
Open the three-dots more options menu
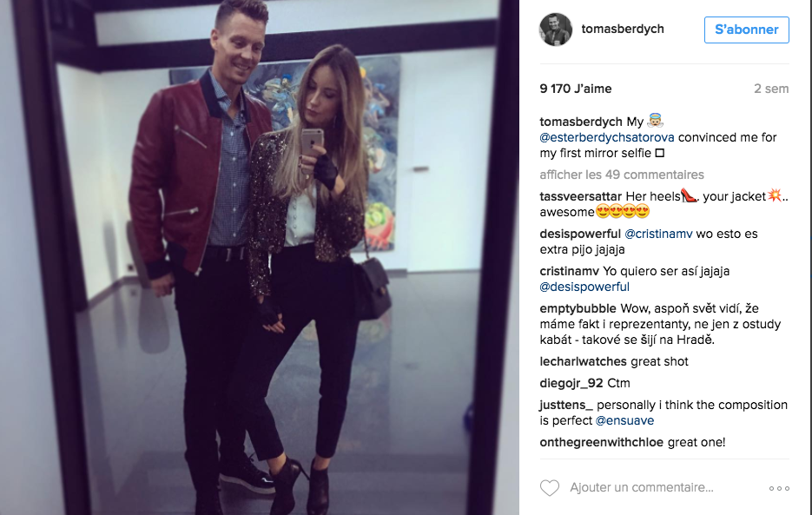779,489
